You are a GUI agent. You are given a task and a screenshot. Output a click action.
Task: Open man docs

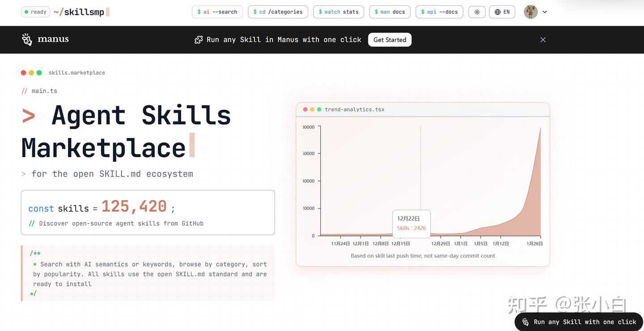point(390,12)
